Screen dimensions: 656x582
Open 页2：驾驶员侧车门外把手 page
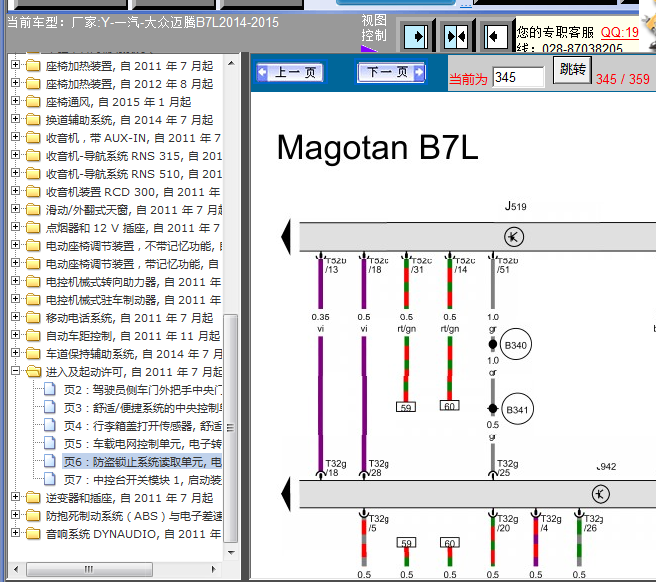pyautogui.click(x=143, y=390)
